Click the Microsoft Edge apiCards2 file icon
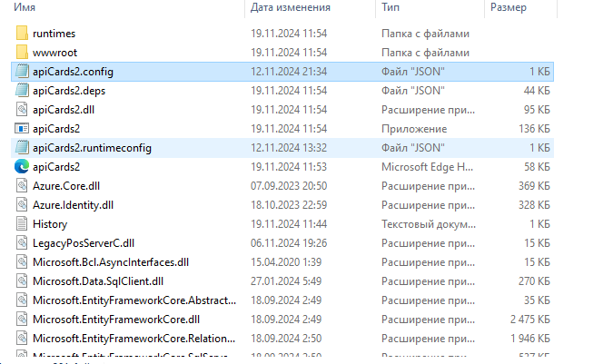This screenshot has height=364, width=613. pyautogui.click(x=22, y=167)
